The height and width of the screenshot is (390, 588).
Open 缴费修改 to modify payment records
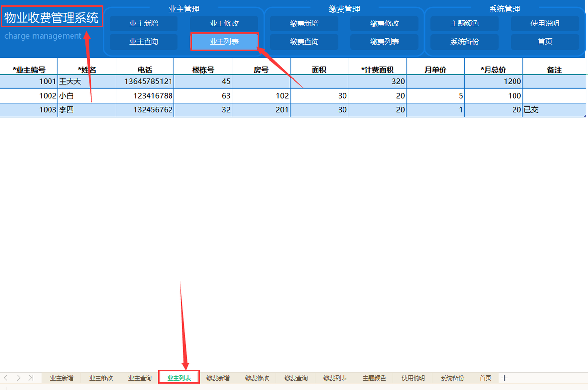(x=385, y=23)
